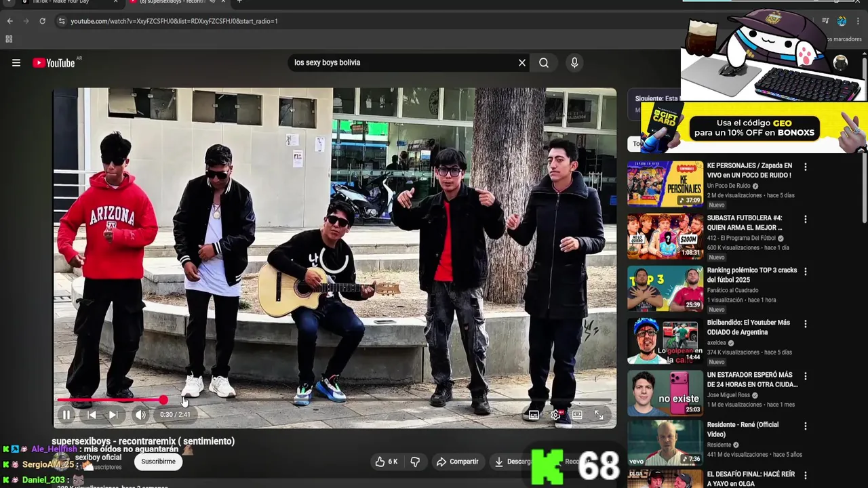
Task: Open 'Bicibandido: El Youtuber Más ODIADO' title
Action: click(x=749, y=327)
